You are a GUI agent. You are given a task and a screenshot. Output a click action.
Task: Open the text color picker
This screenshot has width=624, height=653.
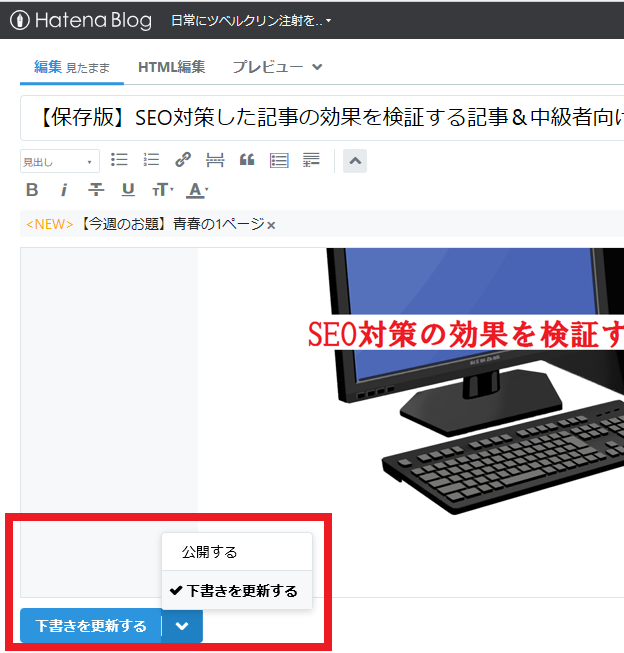[197, 190]
